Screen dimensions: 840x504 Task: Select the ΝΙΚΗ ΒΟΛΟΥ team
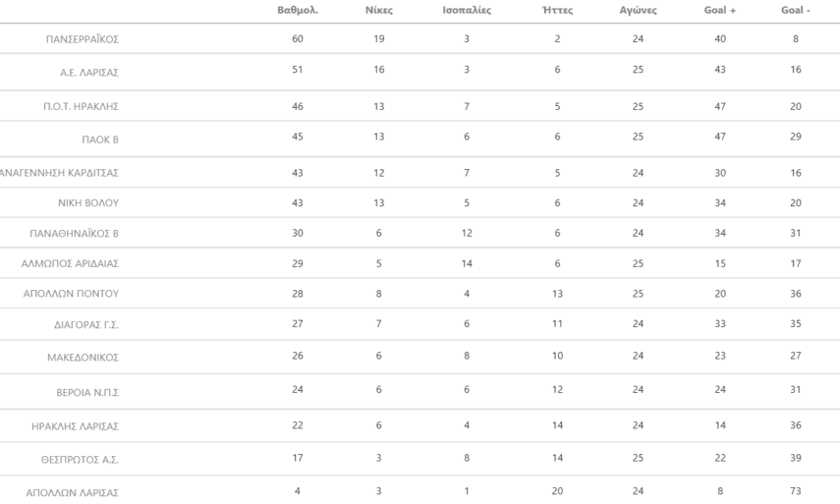87,203
